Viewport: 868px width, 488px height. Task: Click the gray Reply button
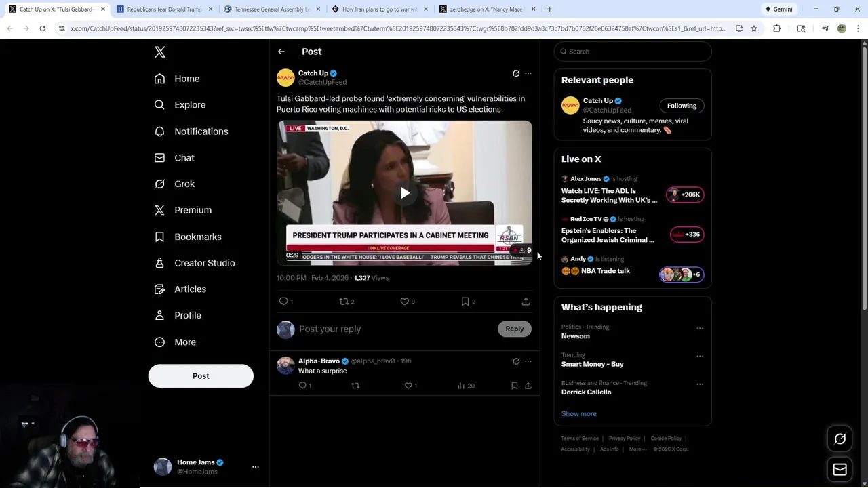pyautogui.click(x=515, y=329)
